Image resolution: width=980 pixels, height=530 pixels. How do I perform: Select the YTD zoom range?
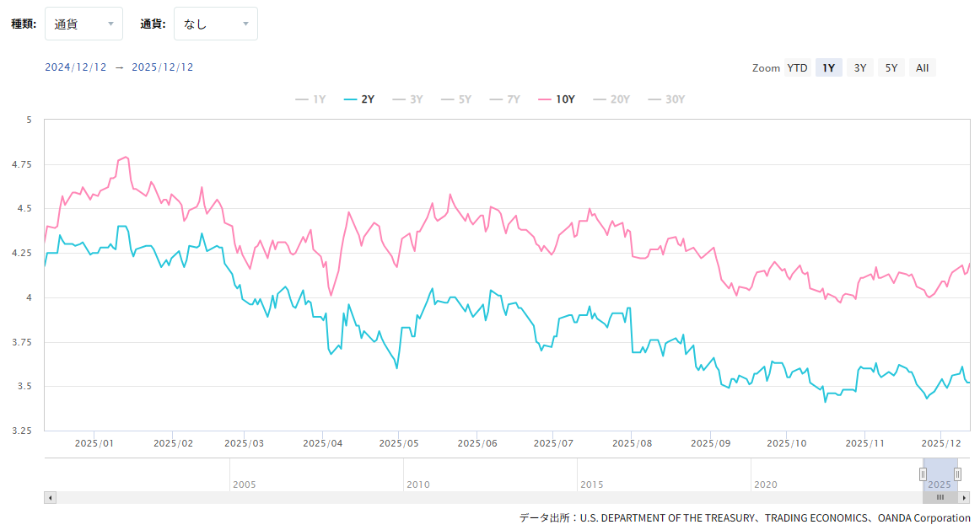pyautogui.click(x=797, y=68)
